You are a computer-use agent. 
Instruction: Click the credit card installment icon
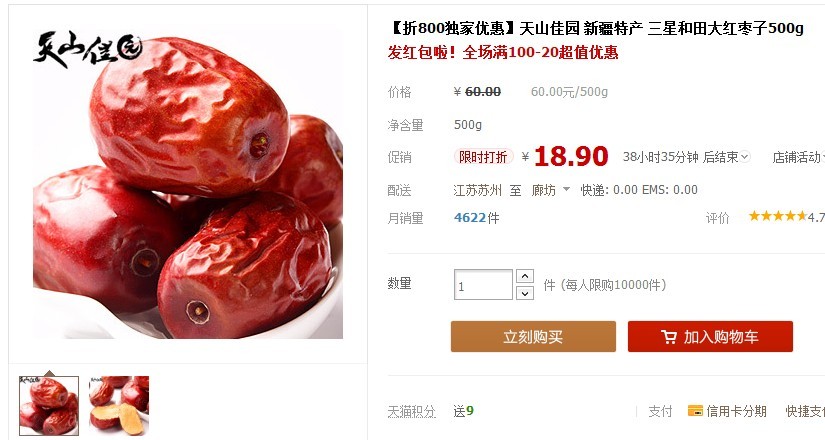click(x=695, y=411)
